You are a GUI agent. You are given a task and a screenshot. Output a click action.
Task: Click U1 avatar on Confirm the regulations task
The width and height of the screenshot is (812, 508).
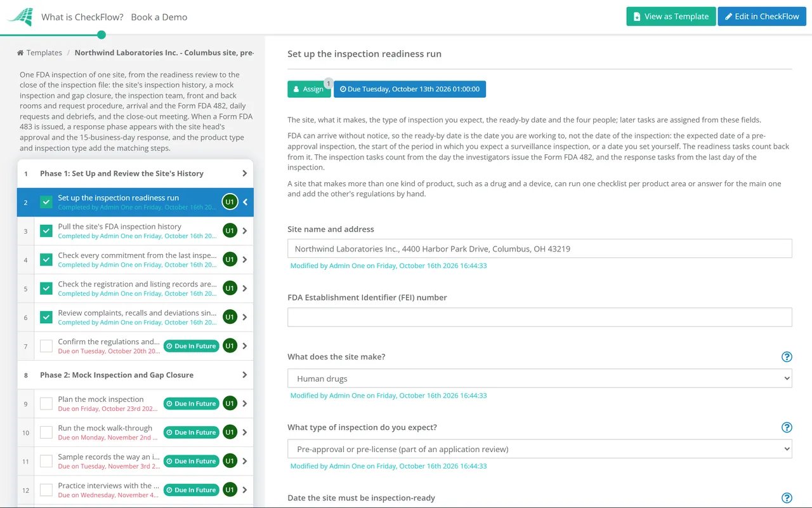(x=230, y=346)
